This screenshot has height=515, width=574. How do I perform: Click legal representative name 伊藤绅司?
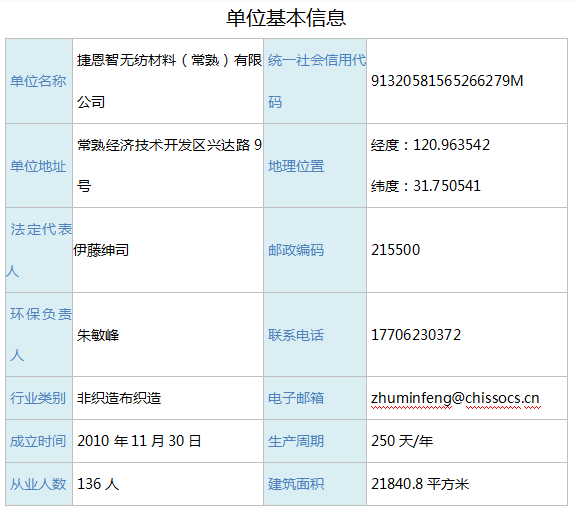pos(101,250)
